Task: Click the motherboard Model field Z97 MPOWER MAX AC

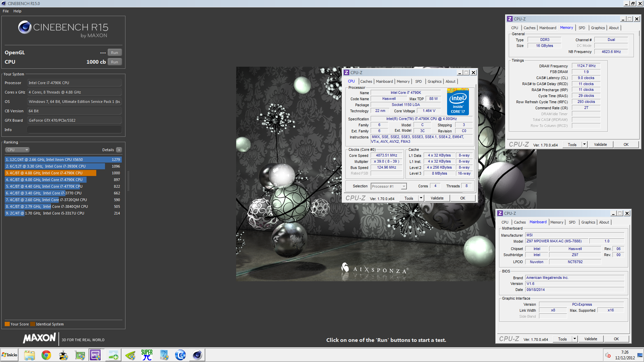Action: [x=556, y=241]
